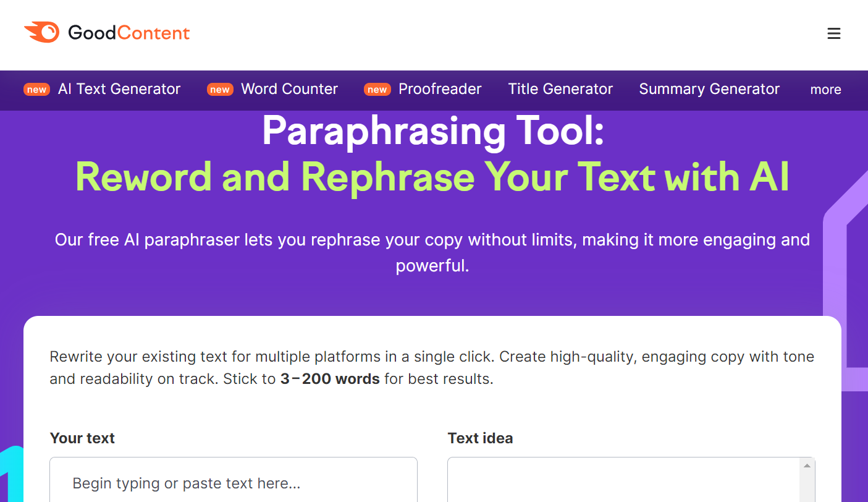Go to the Word Counter tool
Screen dimensions: 868x502
click(x=289, y=89)
